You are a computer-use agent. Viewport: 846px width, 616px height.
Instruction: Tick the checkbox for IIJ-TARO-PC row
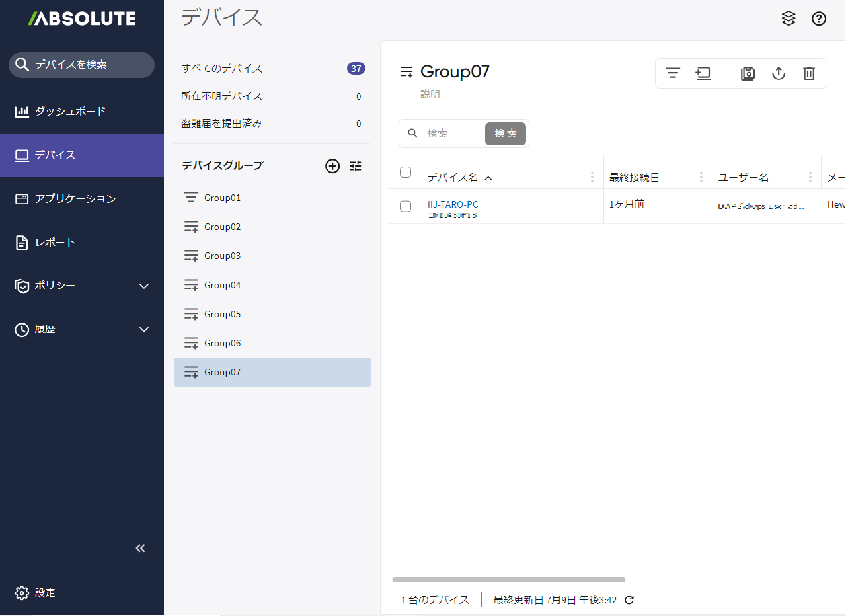point(406,206)
